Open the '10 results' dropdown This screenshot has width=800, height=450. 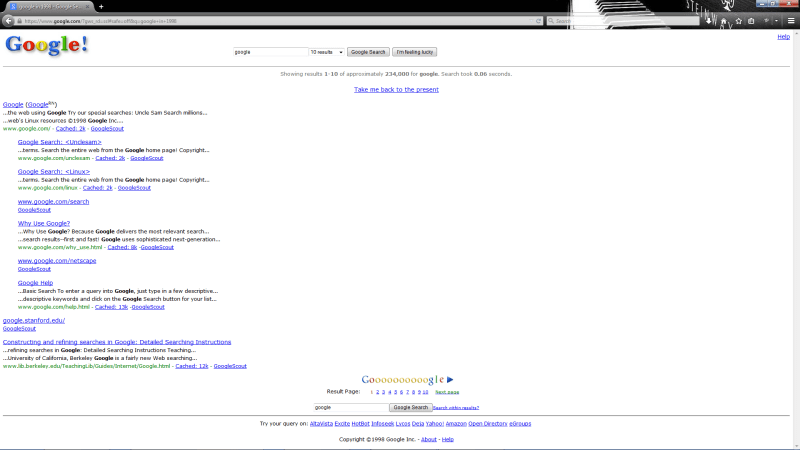pyautogui.click(x=326, y=52)
